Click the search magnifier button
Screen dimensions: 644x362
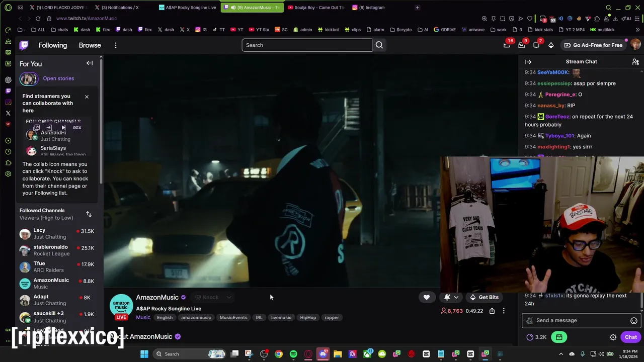[x=379, y=45]
